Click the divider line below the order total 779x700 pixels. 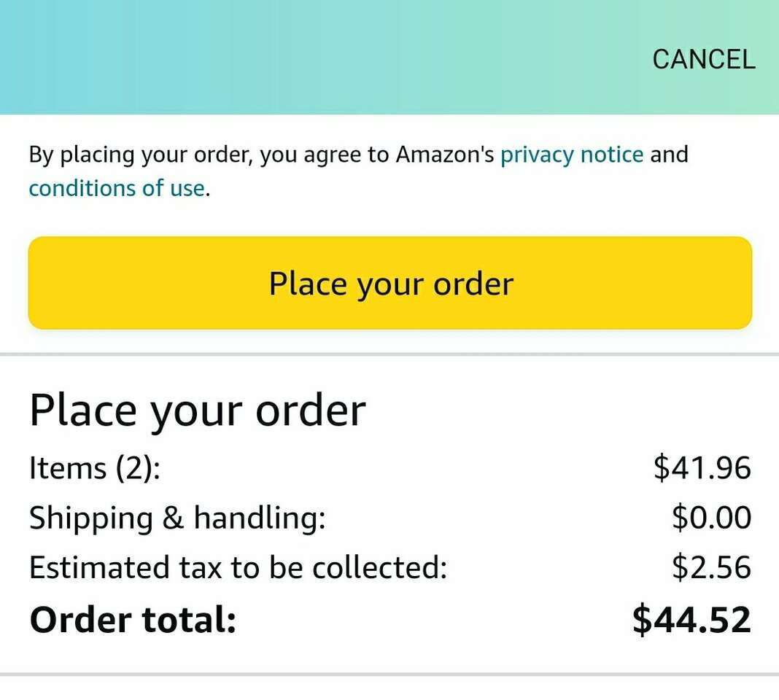[389, 674]
